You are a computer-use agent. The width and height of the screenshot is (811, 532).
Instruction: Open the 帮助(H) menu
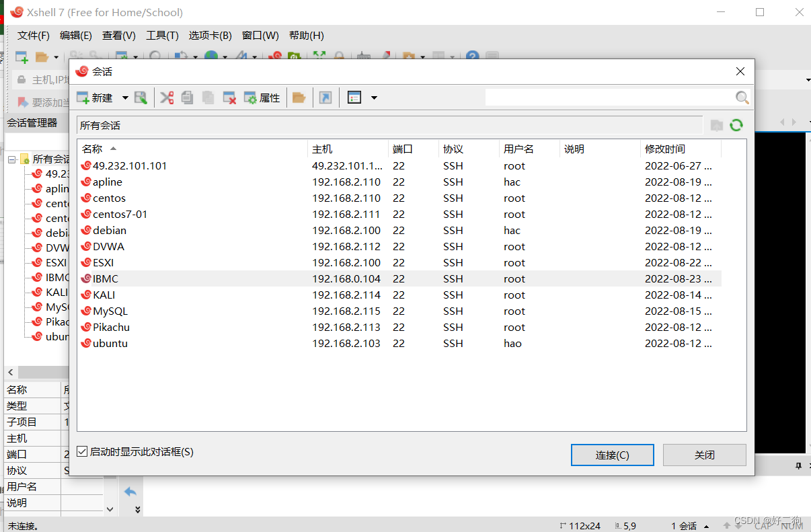pyautogui.click(x=307, y=36)
